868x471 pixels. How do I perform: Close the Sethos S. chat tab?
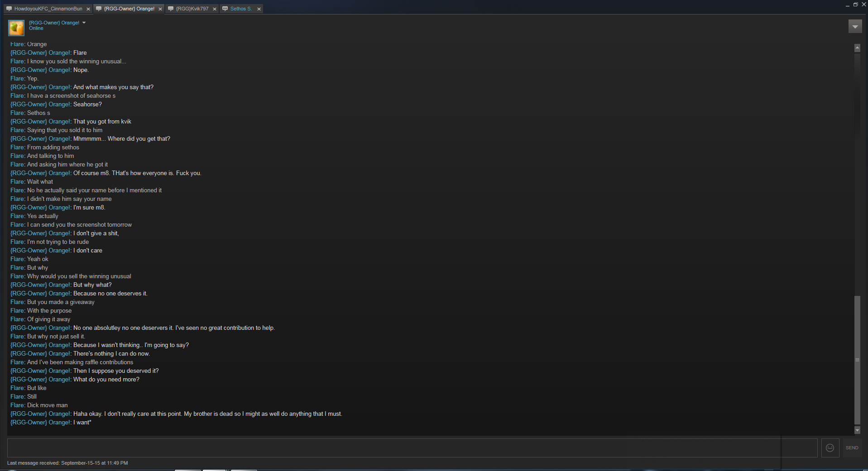tap(259, 9)
